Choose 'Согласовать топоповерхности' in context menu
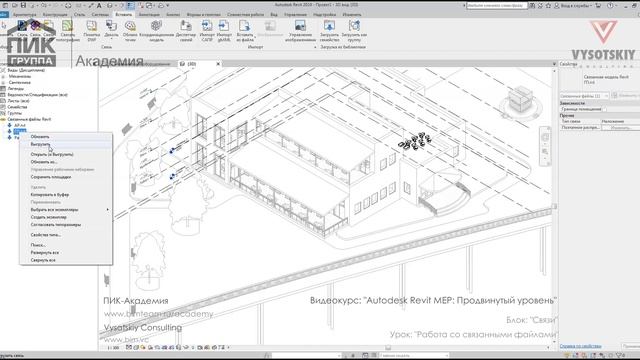 pos(56,225)
